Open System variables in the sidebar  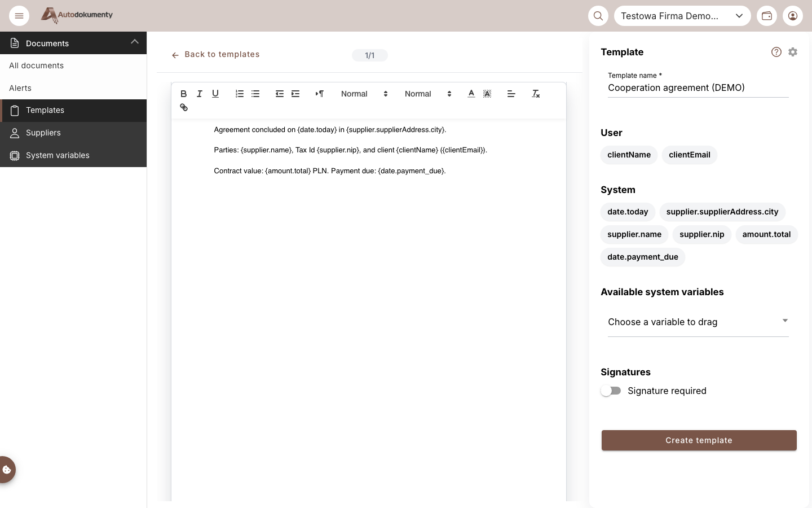click(x=73, y=156)
